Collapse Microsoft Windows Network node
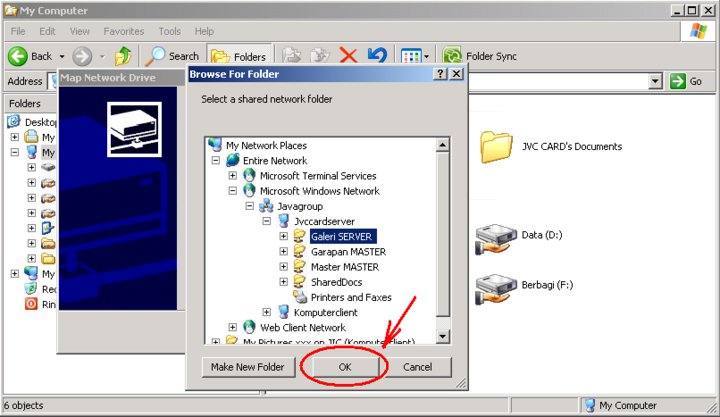The height and width of the screenshot is (417, 720). click(233, 191)
